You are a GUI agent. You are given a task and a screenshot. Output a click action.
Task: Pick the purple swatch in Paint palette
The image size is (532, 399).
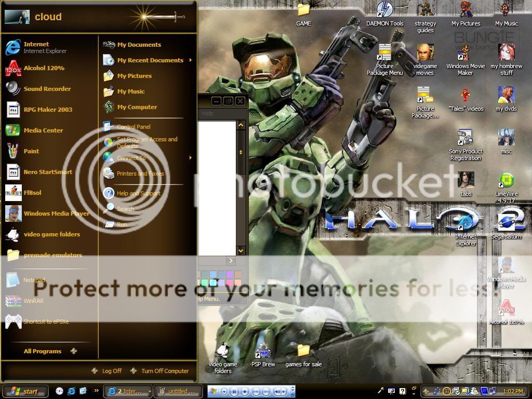point(230,274)
